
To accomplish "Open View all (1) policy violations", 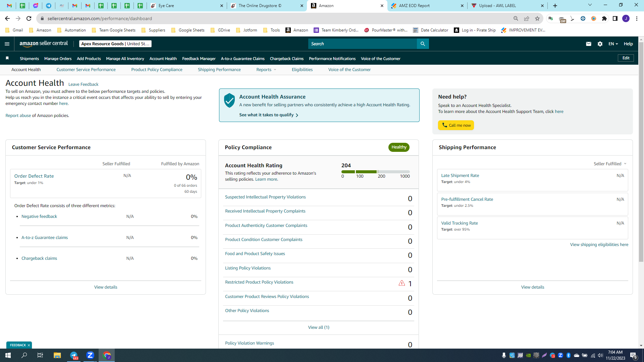I will (x=319, y=327).
